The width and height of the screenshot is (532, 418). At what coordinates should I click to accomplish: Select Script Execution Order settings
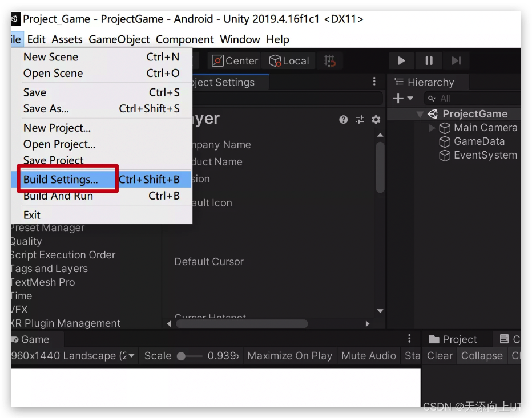63,254
